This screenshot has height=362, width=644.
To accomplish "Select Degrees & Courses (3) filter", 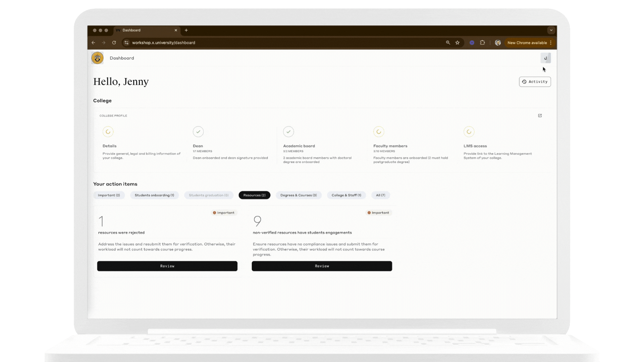I will tap(299, 195).
